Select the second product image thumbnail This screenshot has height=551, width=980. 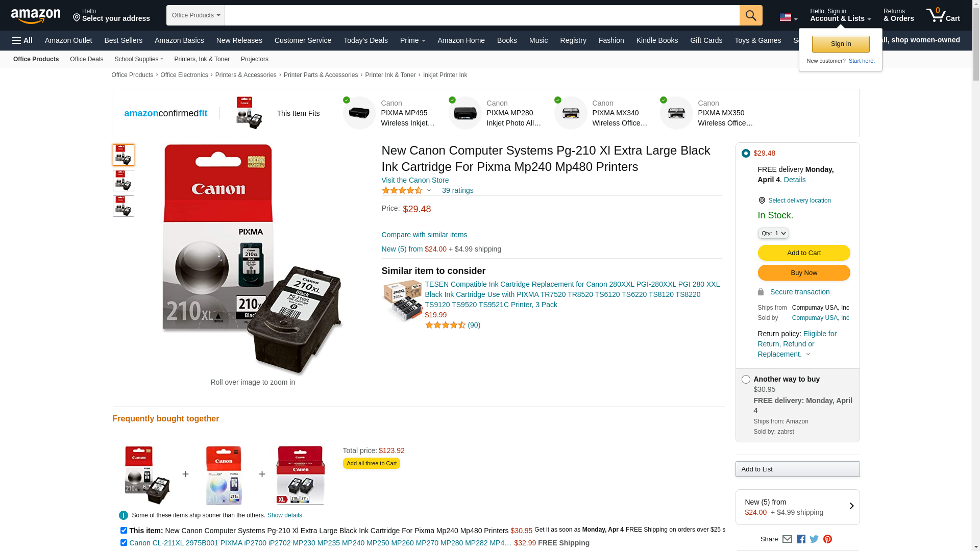point(124,181)
